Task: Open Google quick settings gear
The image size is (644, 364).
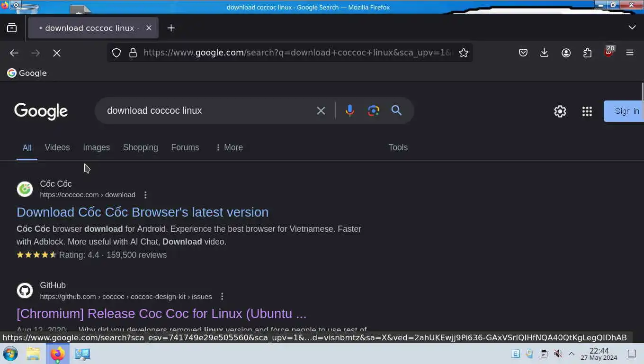Action: pyautogui.click(x=560, y=111)
